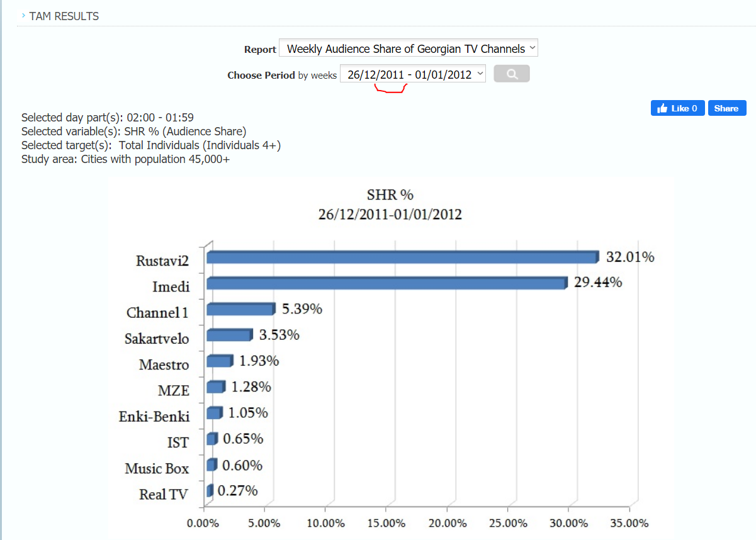756x540 pixels.
Task: Click the '0.60%' value label
Action: 242,465
